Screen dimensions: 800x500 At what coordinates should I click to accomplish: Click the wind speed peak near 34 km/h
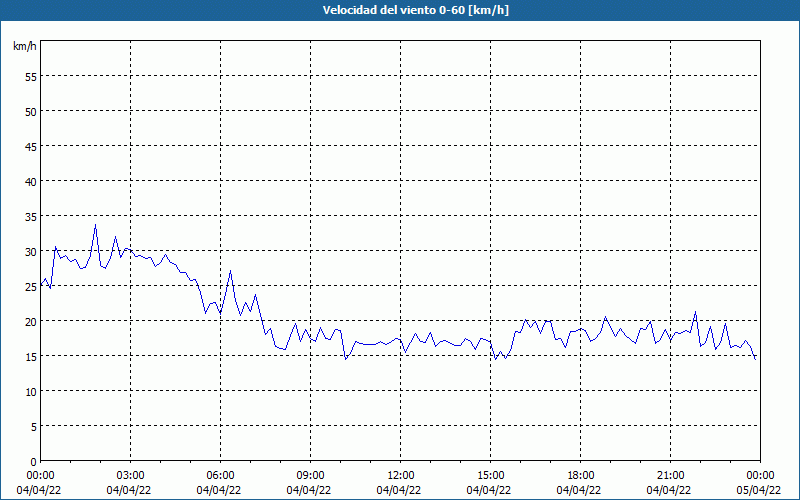(95, 225)
